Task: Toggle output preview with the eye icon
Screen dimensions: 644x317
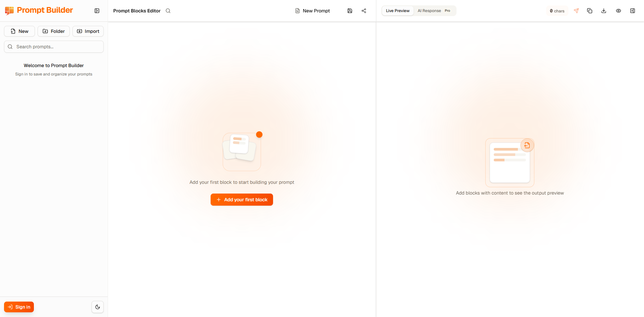Action: (619, 11)
